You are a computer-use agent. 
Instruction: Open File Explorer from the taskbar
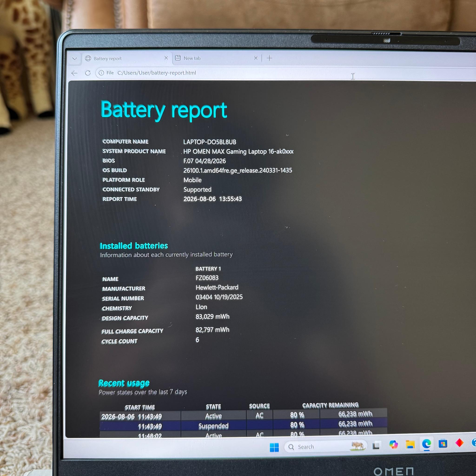tap(410, 444)
